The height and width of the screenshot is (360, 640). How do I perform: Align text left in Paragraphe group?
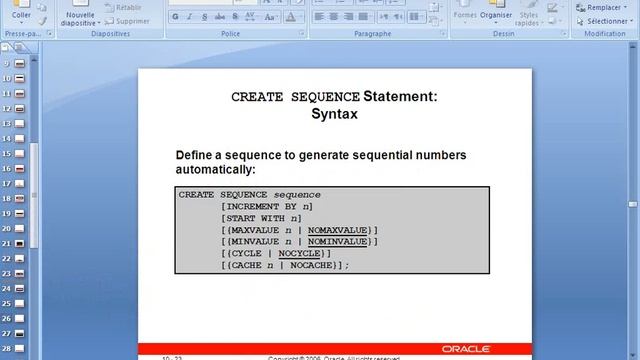(x=319, y=17)
